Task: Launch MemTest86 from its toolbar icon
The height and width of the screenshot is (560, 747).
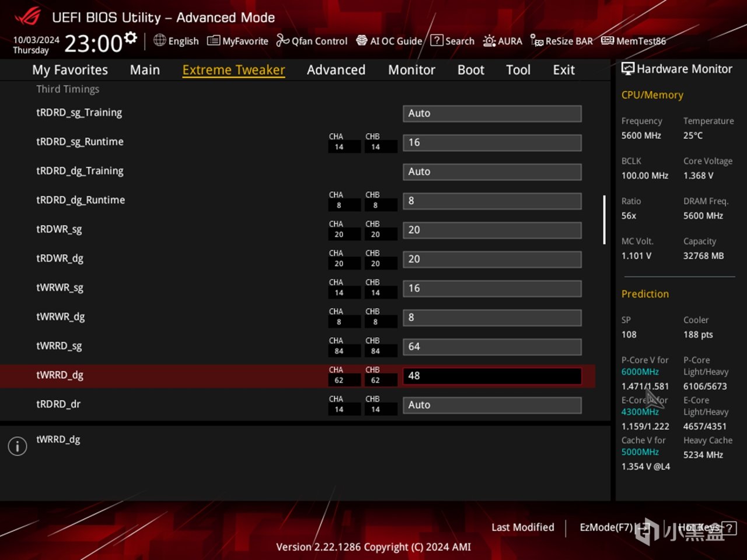Action: (x=608, y=40)
